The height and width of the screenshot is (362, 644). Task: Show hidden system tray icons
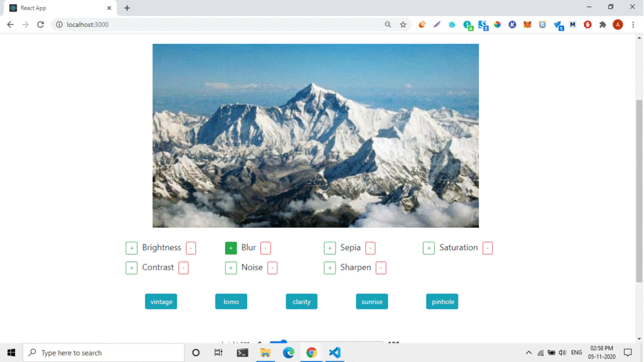[529, 352]
